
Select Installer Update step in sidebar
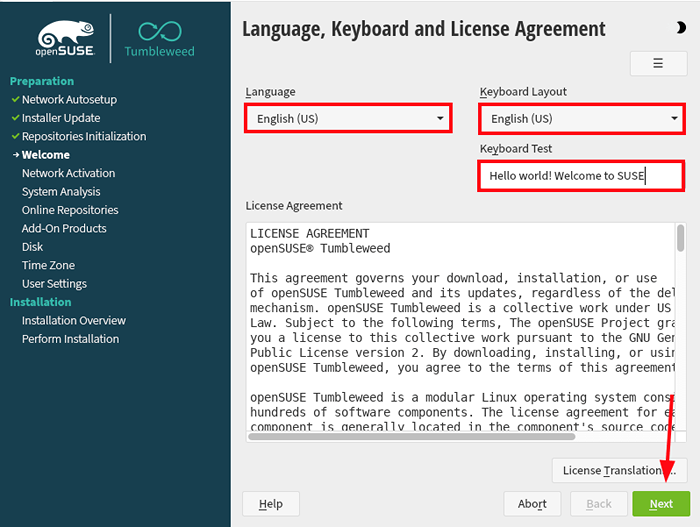61,118
